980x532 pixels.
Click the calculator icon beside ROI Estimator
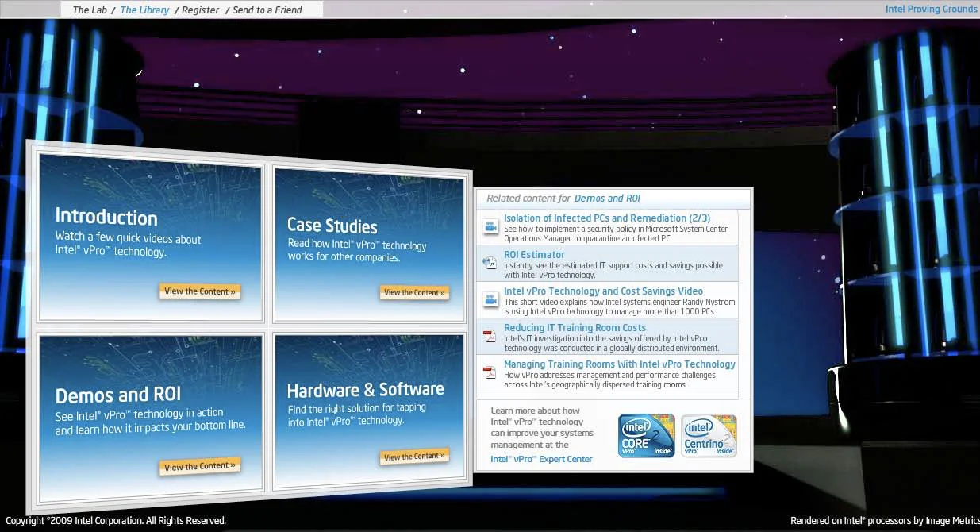pos(490,264)
